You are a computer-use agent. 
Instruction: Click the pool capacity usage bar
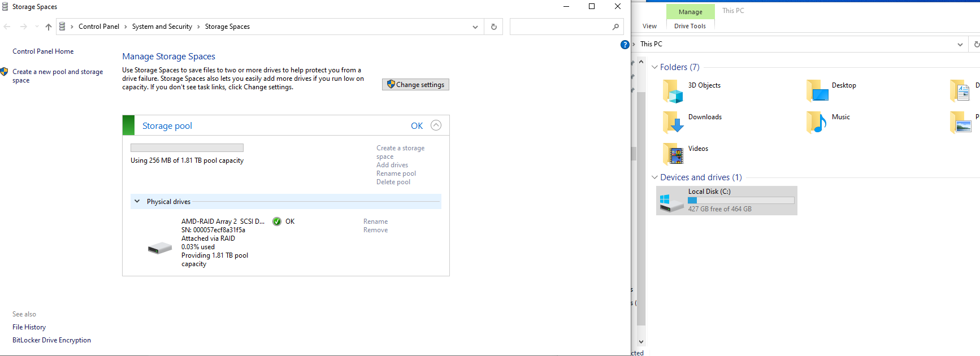click(x=187, y=147)
